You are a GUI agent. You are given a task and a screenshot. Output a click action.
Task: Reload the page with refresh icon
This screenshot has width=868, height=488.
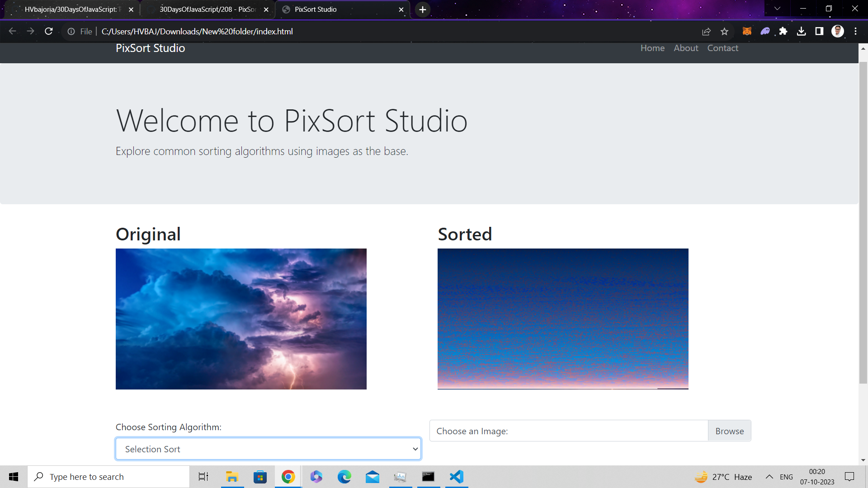49,31
